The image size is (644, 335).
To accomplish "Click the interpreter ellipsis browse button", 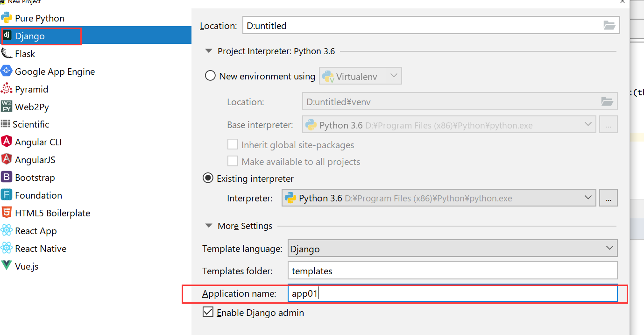I will 609,198.
